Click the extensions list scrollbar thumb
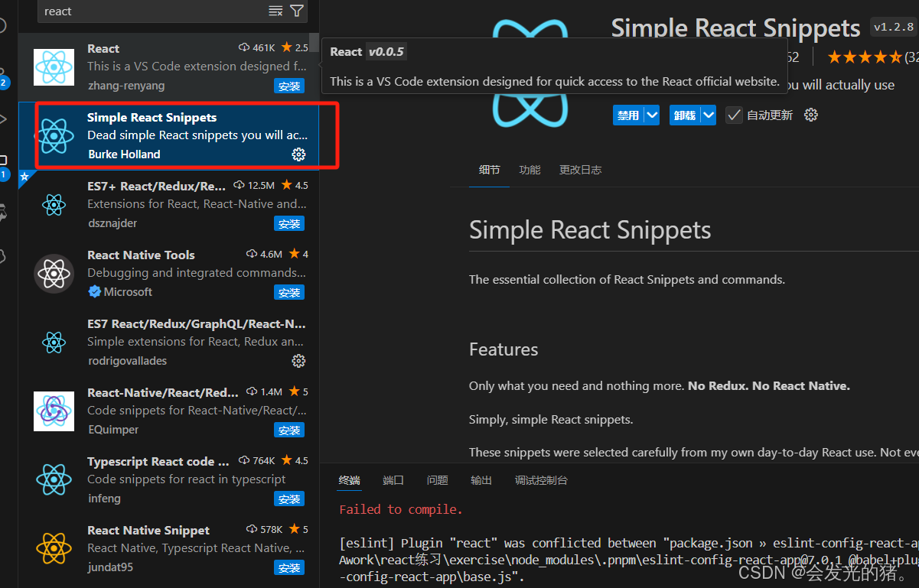Viewport: 919px width, 588px height. point(314,42)
